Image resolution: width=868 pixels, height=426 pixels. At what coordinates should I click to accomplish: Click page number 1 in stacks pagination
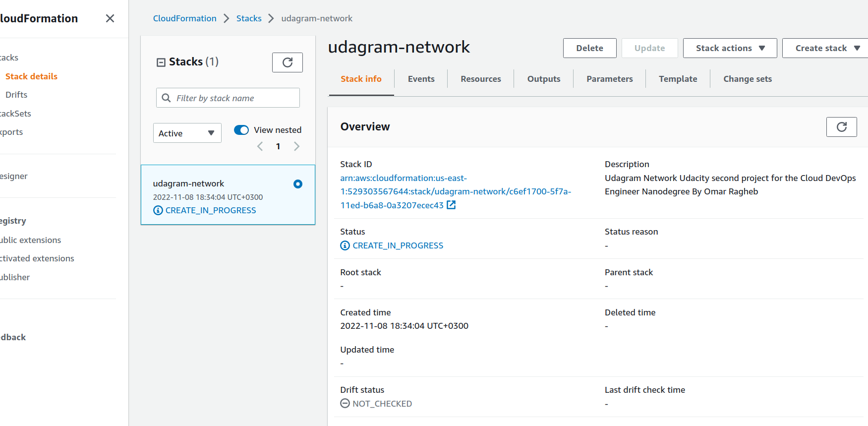pos(278,146)
